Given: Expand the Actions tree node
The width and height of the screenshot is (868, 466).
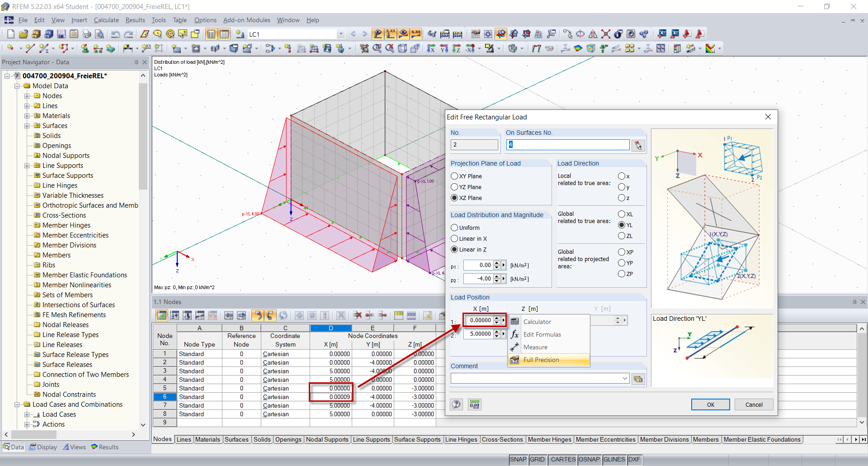Looking at the screenshot, I should [27, 424].
